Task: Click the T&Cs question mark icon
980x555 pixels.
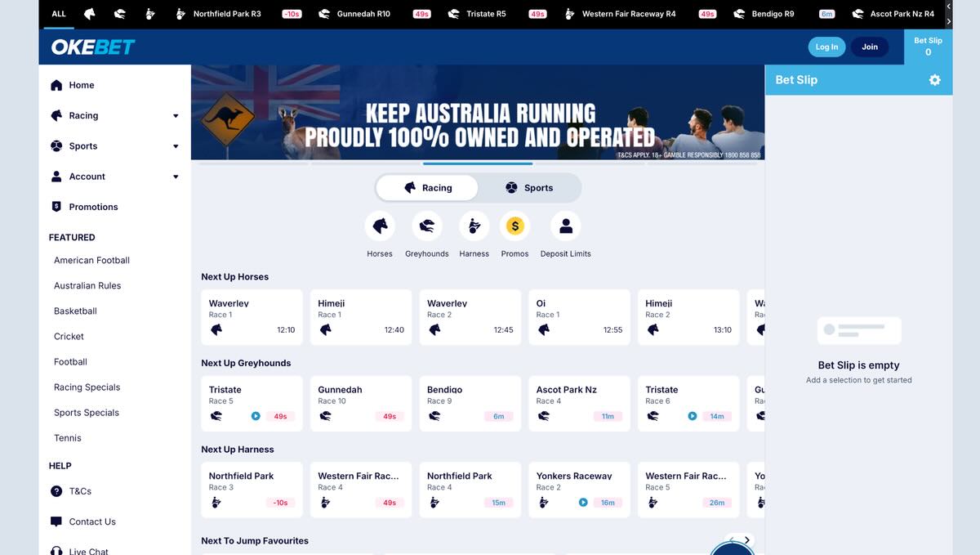Action: pyautogui.click(x=56, y=491)
